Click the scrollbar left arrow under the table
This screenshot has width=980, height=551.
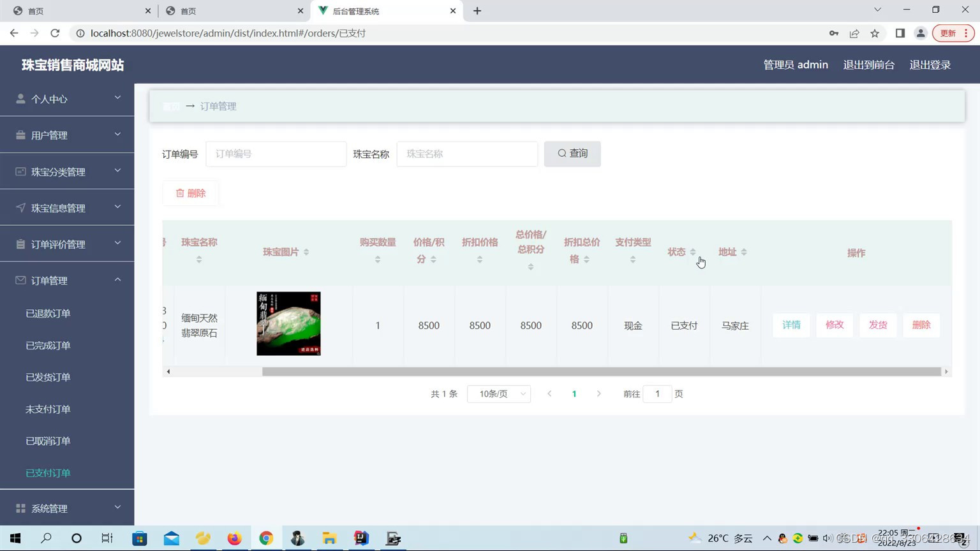coord(168,371)
